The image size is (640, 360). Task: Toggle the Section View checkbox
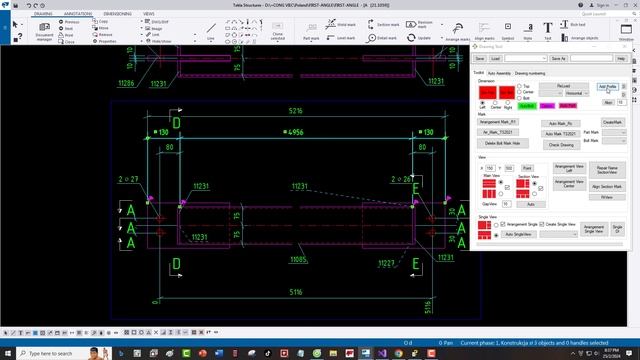[540, 189]
